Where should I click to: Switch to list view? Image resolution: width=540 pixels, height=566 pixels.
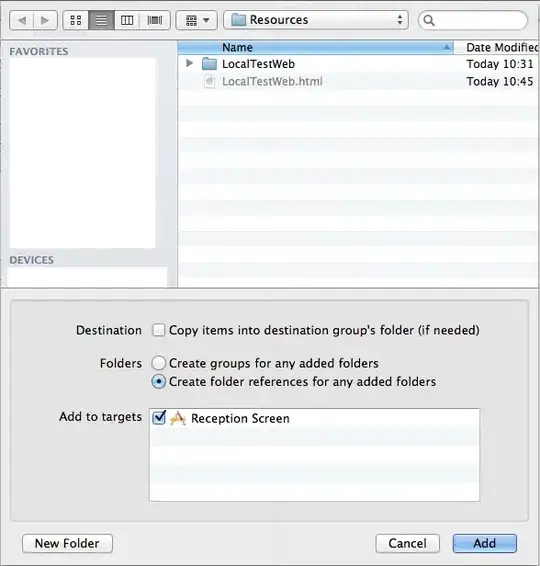click(102, 20)
